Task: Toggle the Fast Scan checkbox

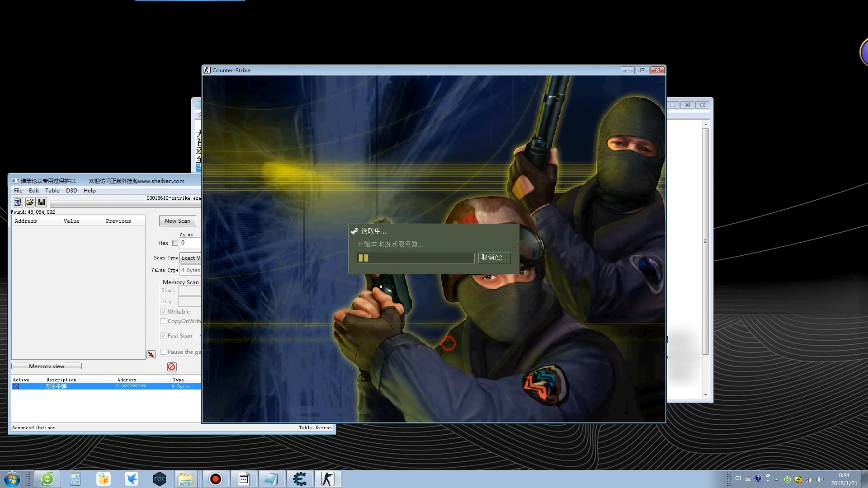Action: [x=163, y=335]
